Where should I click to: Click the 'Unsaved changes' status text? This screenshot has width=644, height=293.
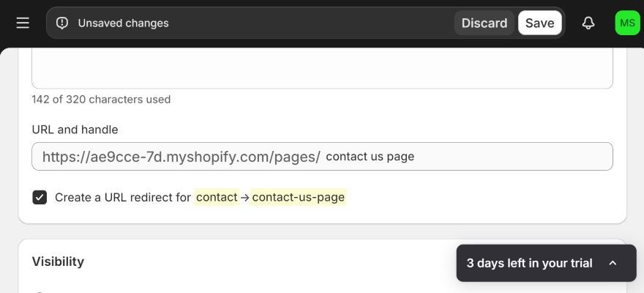[123, 23]
